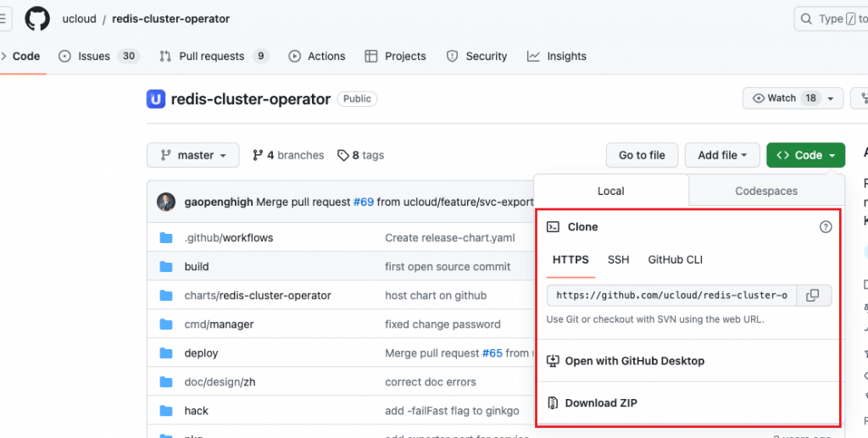Open 'Create release-chart.yaml' commit message
The image size is (868, 438).
(x=450, y=238)
